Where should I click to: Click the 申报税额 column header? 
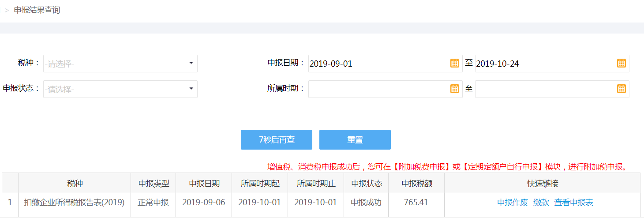click(x=416, y=183)
